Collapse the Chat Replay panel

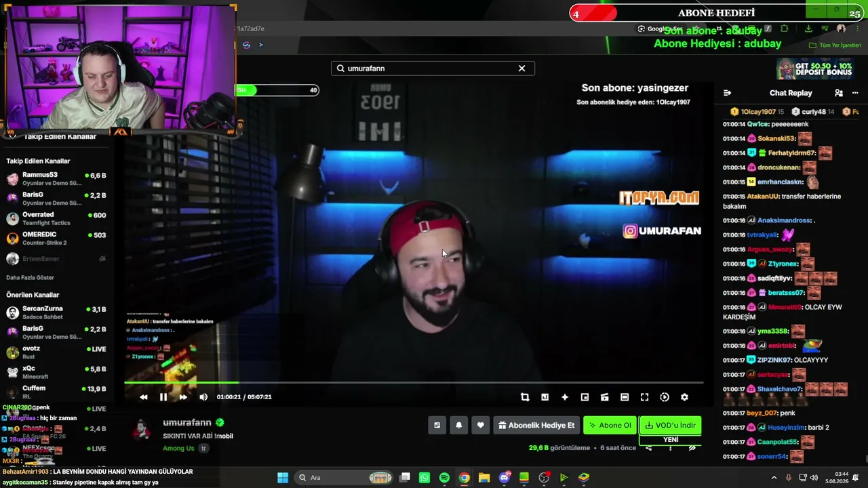pos(727,93)
